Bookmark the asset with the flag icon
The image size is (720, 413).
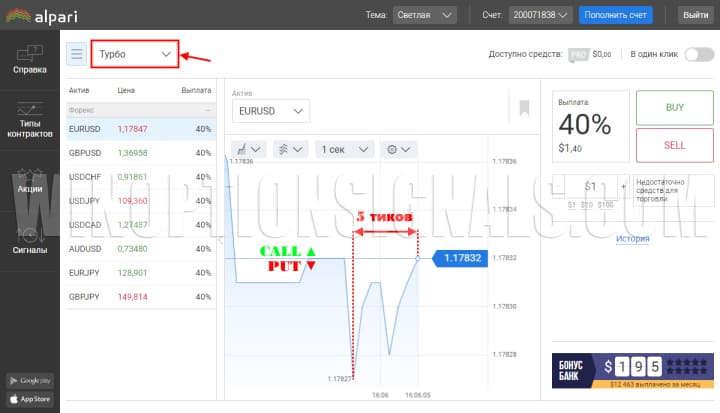coord(524,108)
